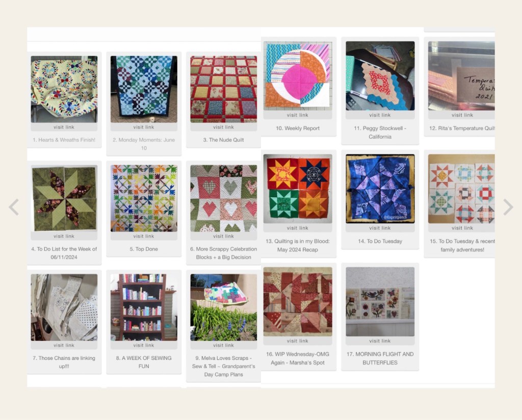Open the Weekly Report circular quilt image
This screenshot has width=522, height=420.
coord(298,76)
